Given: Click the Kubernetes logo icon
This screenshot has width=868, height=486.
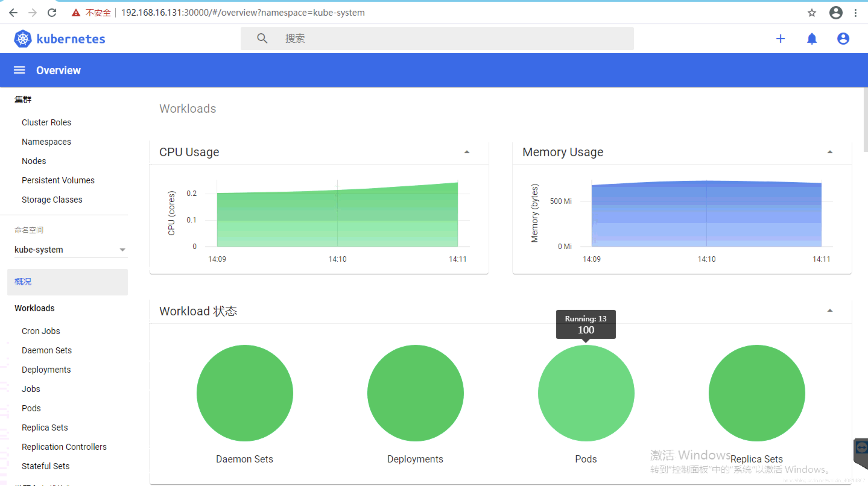Looking at the screenshot, I should click(23, 39).
